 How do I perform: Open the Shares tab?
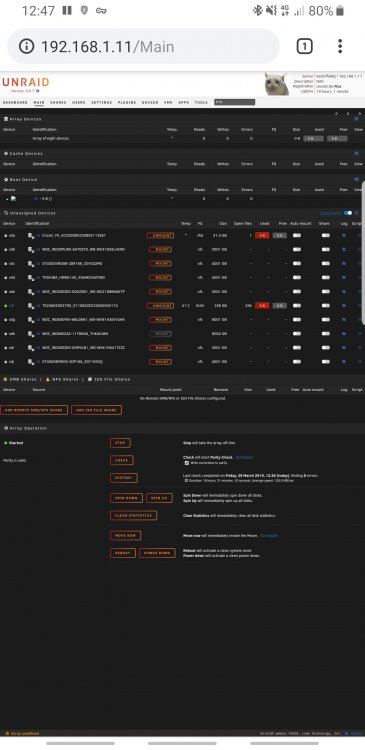[58, 102]
